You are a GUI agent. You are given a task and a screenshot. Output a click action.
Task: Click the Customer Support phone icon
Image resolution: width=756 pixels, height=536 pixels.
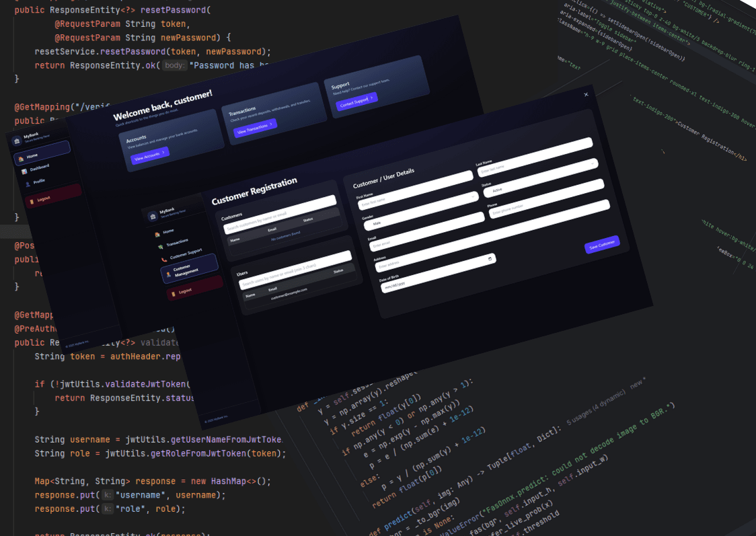click(x=163, y=259)
